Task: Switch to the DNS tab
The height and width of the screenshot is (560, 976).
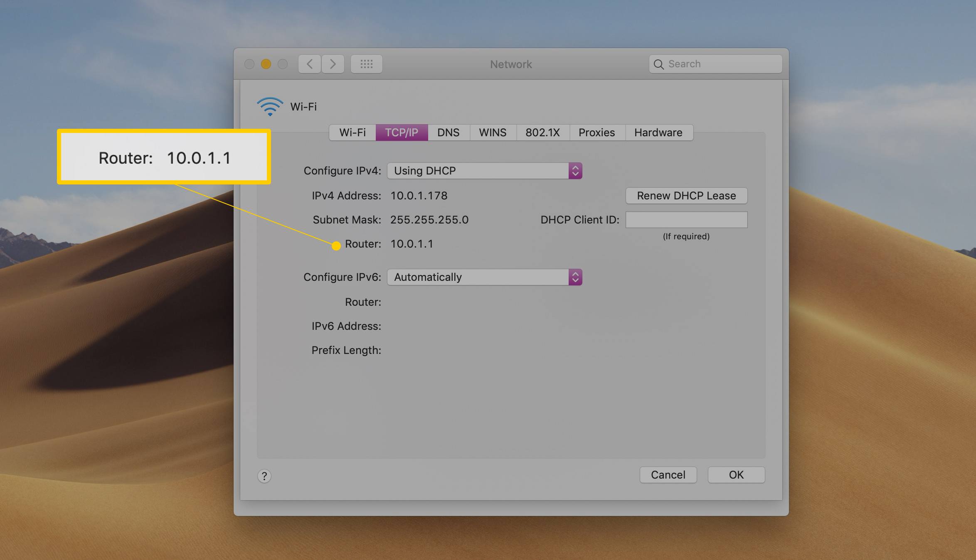Action: point(448,132)
